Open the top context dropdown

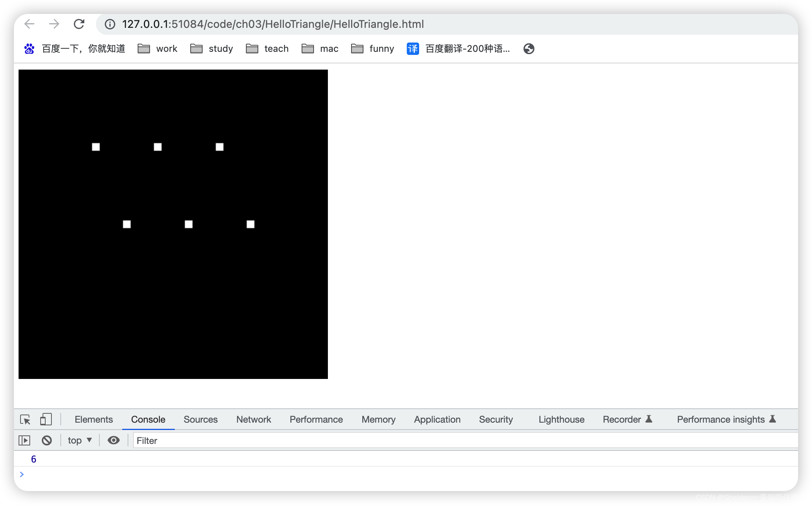point(80,440)
